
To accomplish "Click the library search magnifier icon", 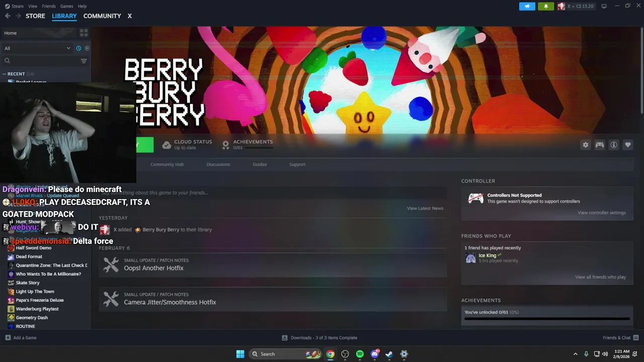I will point(7,61).
